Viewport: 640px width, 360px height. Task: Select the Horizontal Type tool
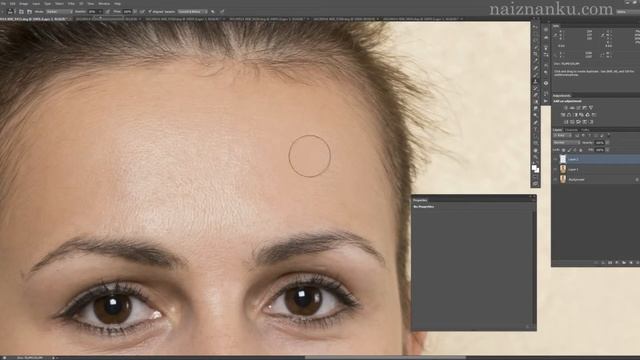click(536, 129)
